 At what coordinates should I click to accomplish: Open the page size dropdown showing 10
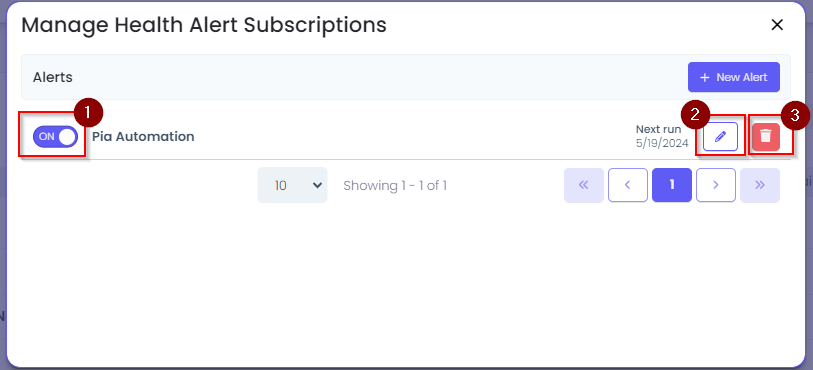[292, 185]
